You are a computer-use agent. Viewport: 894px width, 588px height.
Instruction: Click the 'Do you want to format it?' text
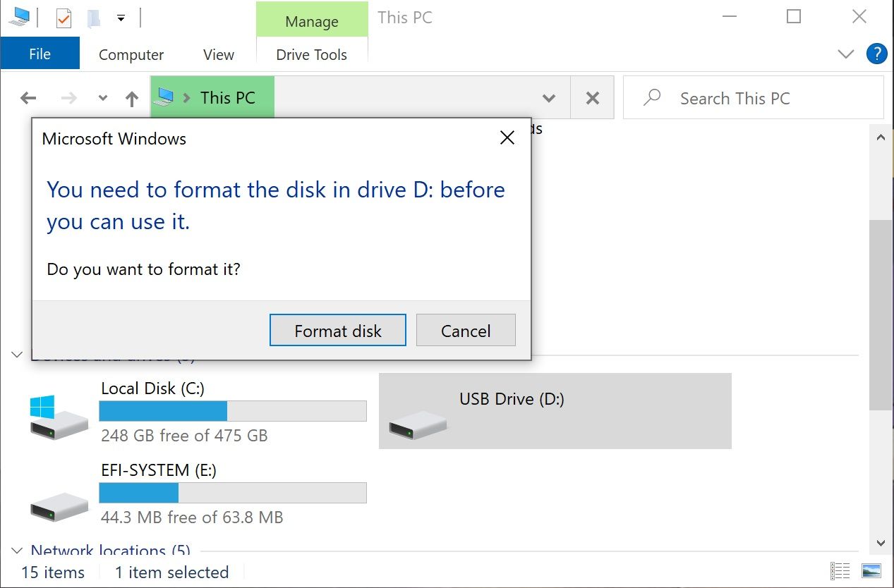[x=143, y=269]
